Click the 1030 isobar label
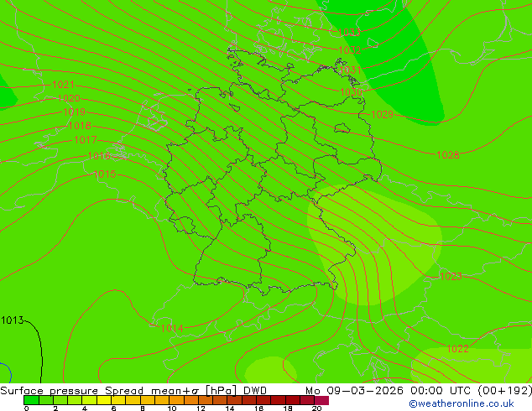 coord(351,92)
